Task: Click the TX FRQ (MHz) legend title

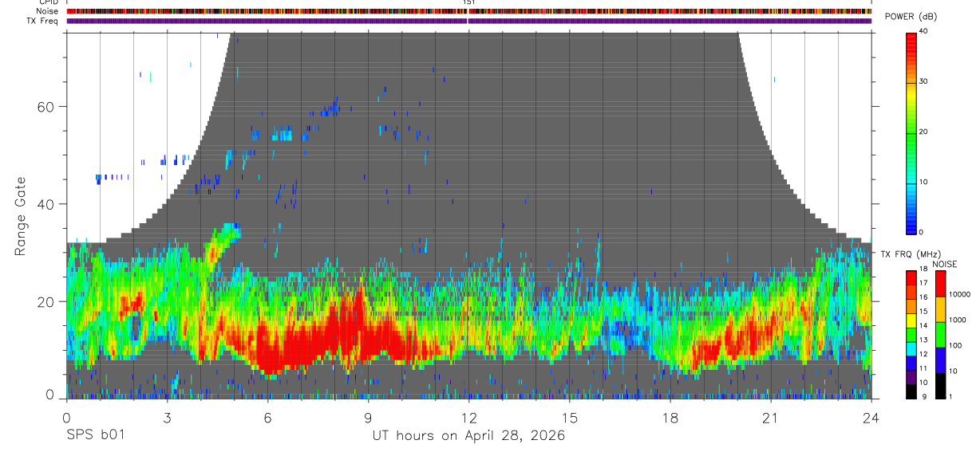Action: [x=907, y=254]
